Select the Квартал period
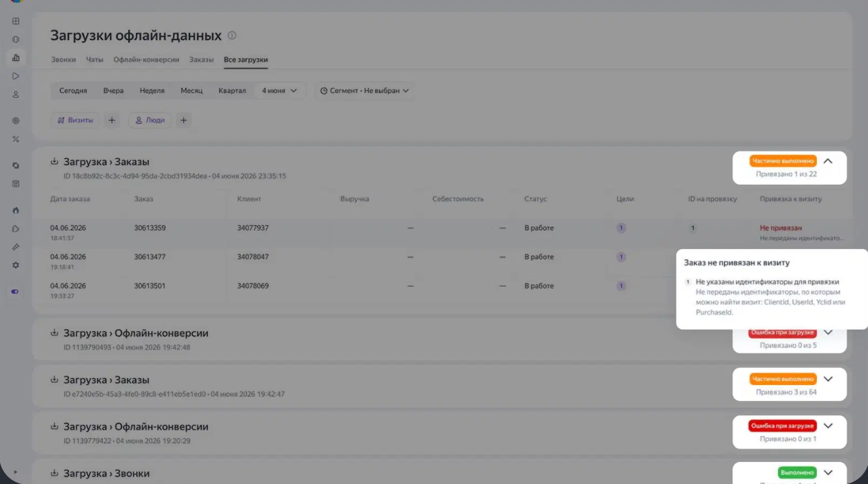The height and width of the screenshot is (484, 868). point(232,91)
